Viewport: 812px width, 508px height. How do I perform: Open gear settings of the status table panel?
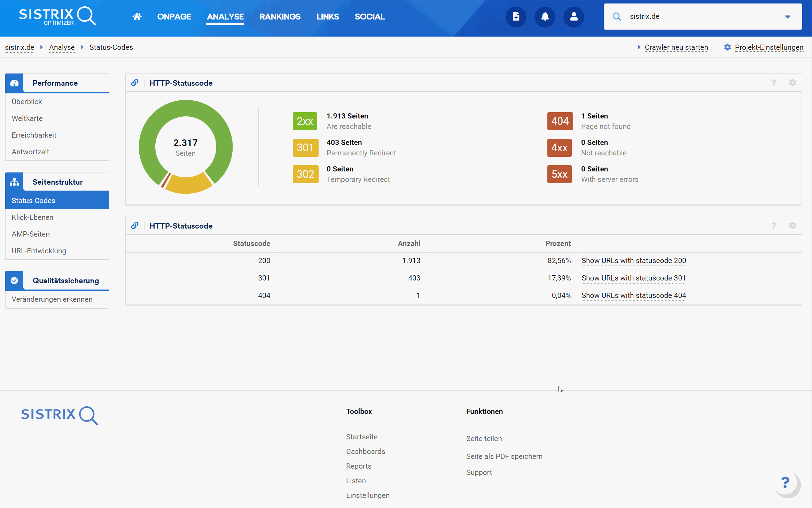(793, 226)
